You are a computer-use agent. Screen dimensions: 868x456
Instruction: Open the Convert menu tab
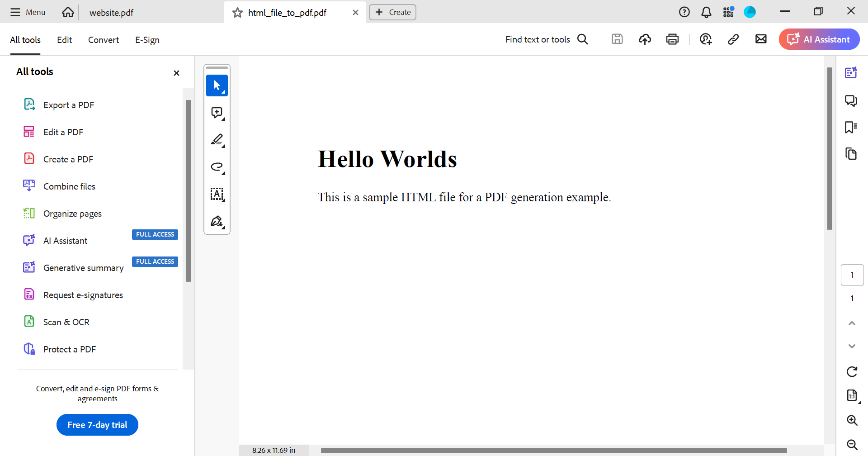(104, 40)
